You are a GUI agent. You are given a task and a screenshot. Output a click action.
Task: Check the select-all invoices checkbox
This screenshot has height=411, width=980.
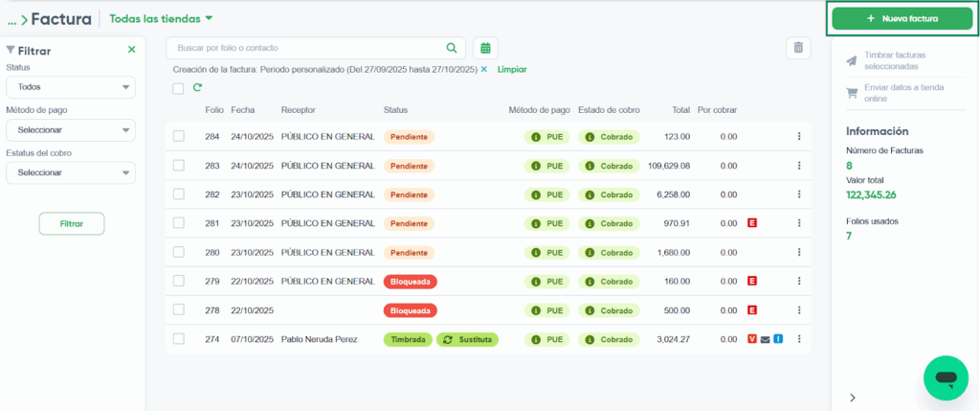coord(178,88)
